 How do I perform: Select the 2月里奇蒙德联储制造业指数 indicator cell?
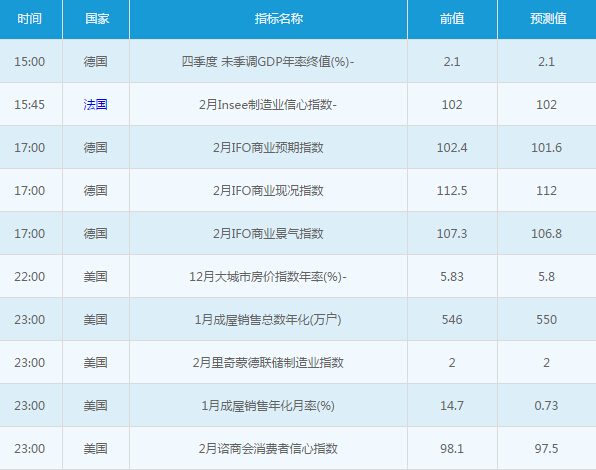[268, 362]
